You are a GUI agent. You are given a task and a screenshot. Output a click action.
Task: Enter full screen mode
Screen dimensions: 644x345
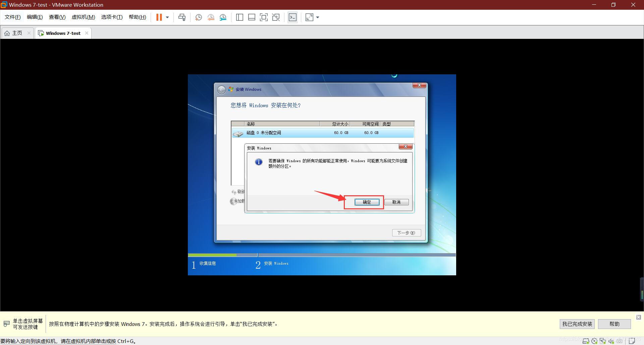[x=264, y=17]
